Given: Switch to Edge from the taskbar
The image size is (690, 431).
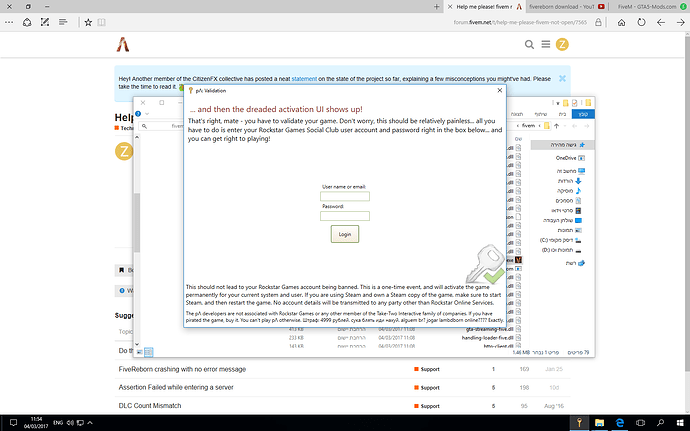Looking at the screenshot, I should pos(620,423).
